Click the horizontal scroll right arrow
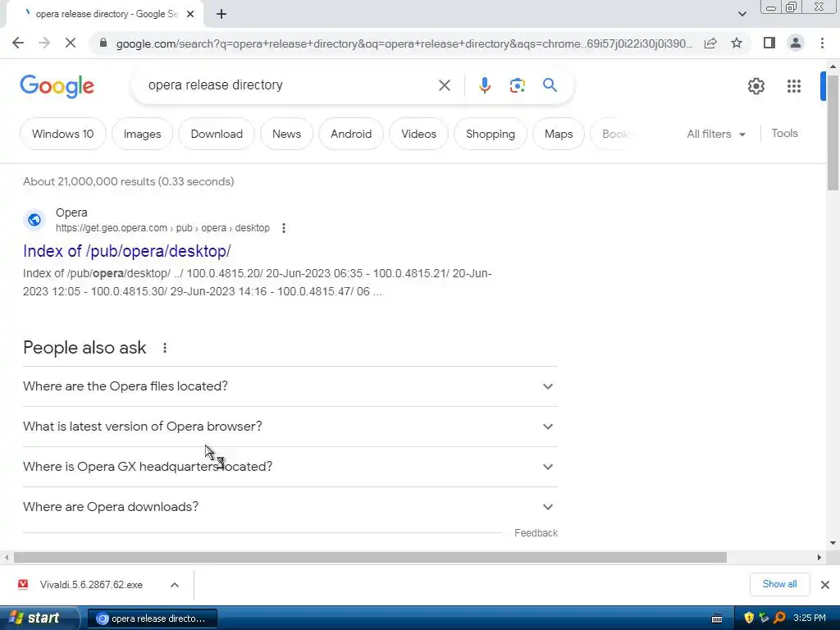840x630 pixels. click(819, 558)
